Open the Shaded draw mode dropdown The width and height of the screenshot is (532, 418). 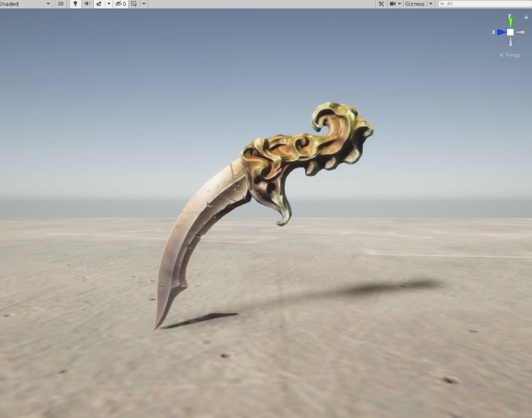25,4
